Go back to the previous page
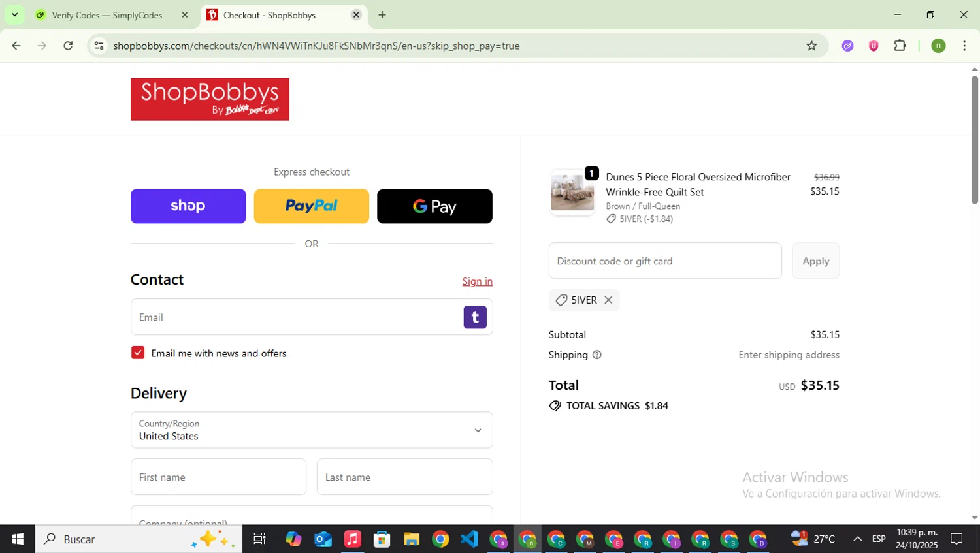The width and height of the screenshot is (980, 553). 16,46
